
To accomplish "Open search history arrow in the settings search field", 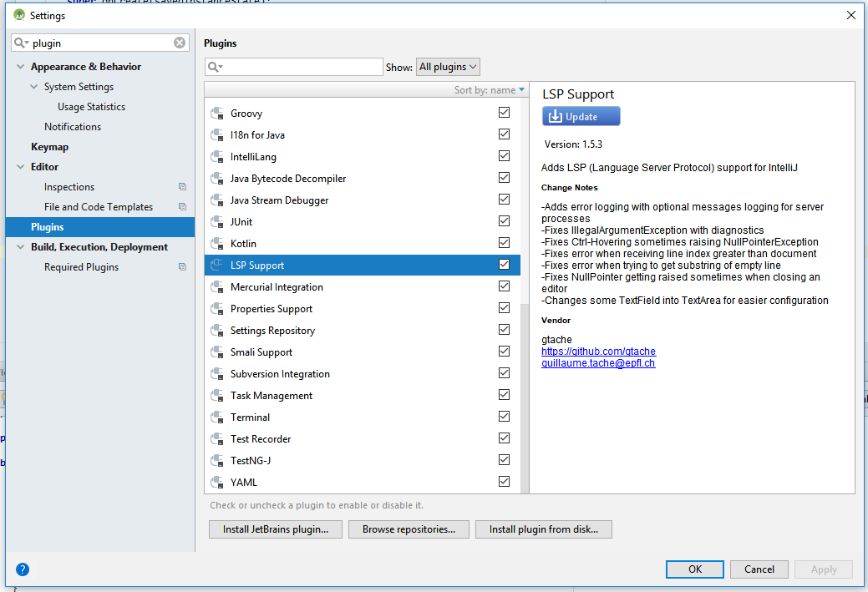I will (26, 43).
